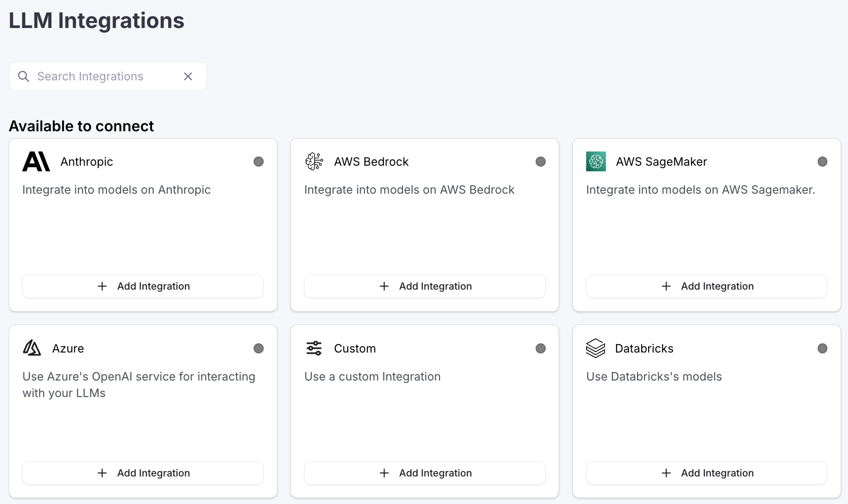848x504 pixels.
Task: Click the Databricks stacked layers icon
Action: click(596, 348)
